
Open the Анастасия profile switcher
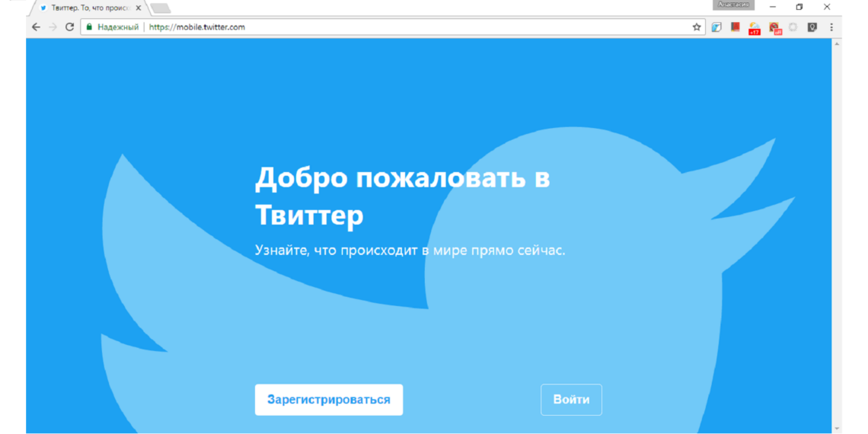733,5
